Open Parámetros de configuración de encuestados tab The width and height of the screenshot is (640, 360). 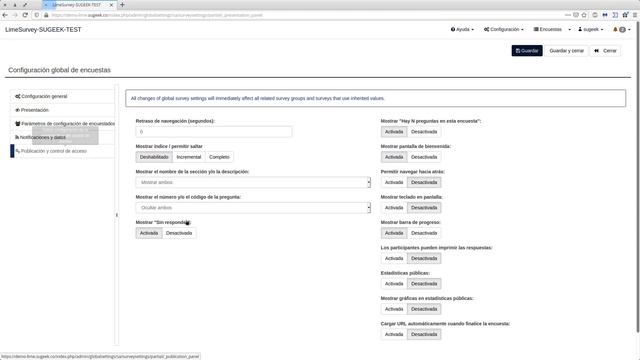(62, 124)
